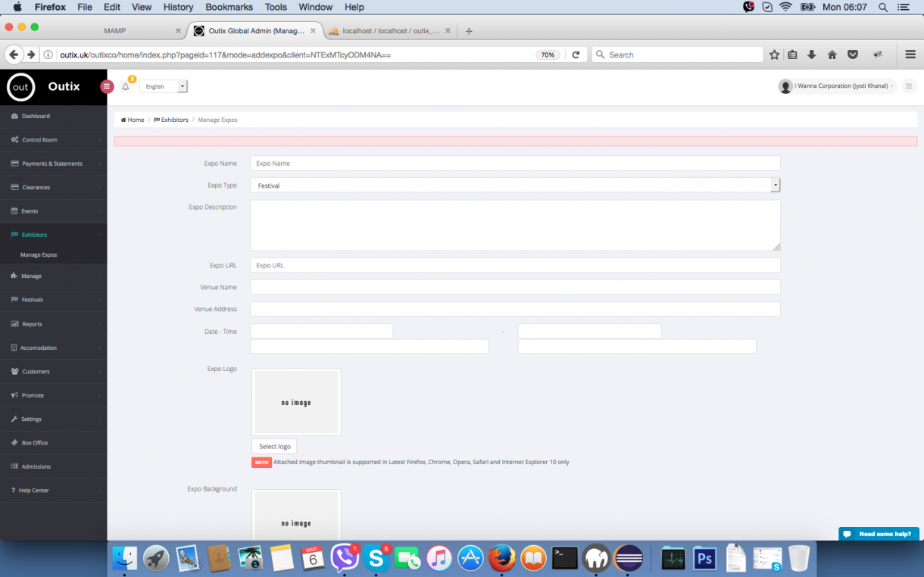Open the Tools menu
This screenshot has width=924, height=577.
[276, 7]
